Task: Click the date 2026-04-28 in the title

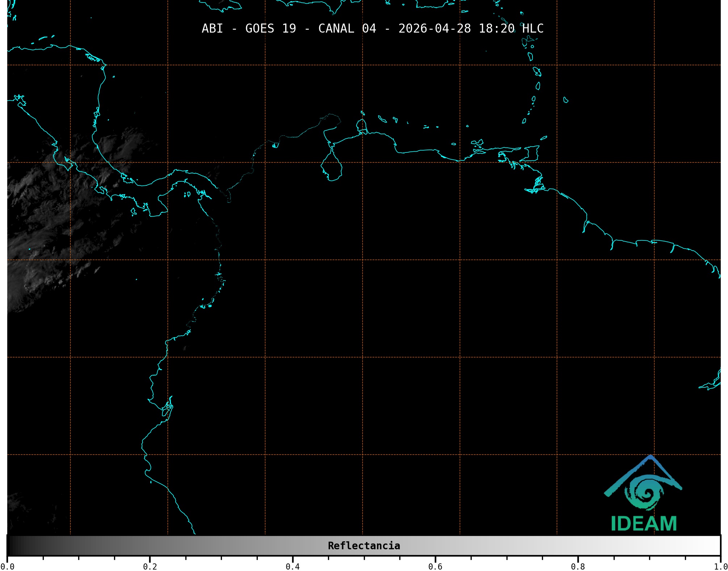Action: tap(434, 29)
